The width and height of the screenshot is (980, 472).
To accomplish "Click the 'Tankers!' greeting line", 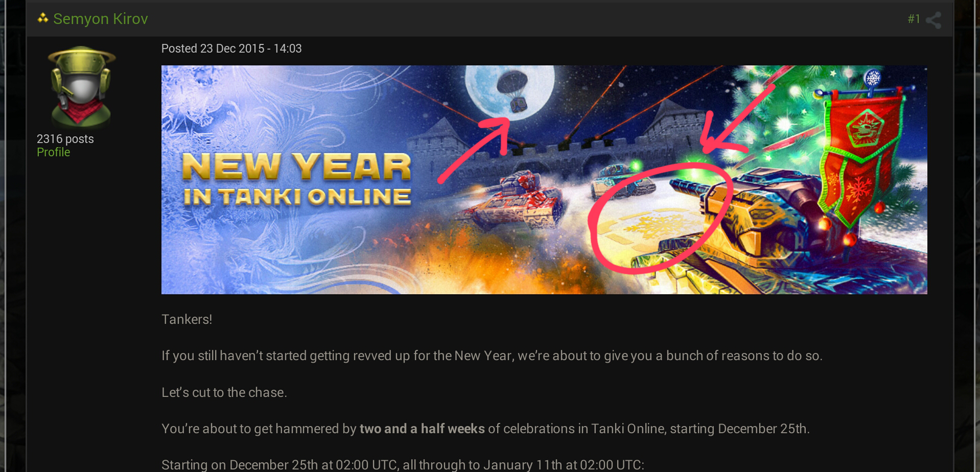I will click(187, 319).
